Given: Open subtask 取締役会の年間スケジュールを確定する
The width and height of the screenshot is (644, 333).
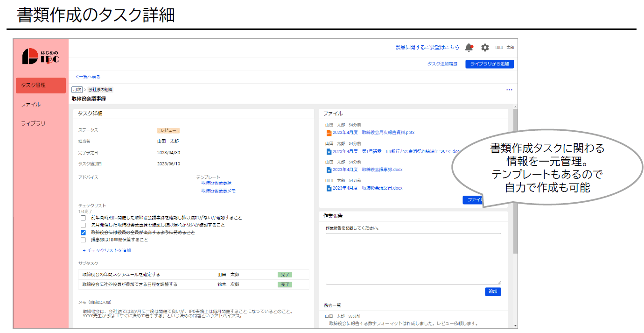Looking at the screenshot, I should pyautogui.click(x=121, y=275).
